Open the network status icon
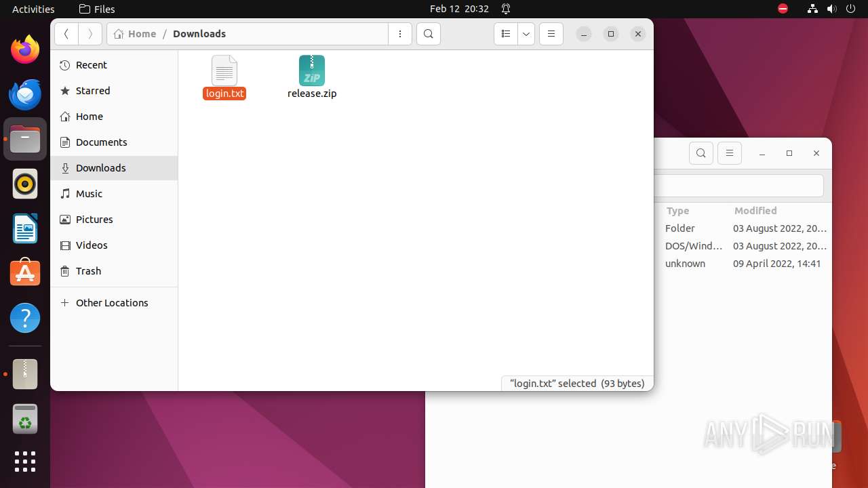This screenshot has width=868, height=488. coord(812,9)
